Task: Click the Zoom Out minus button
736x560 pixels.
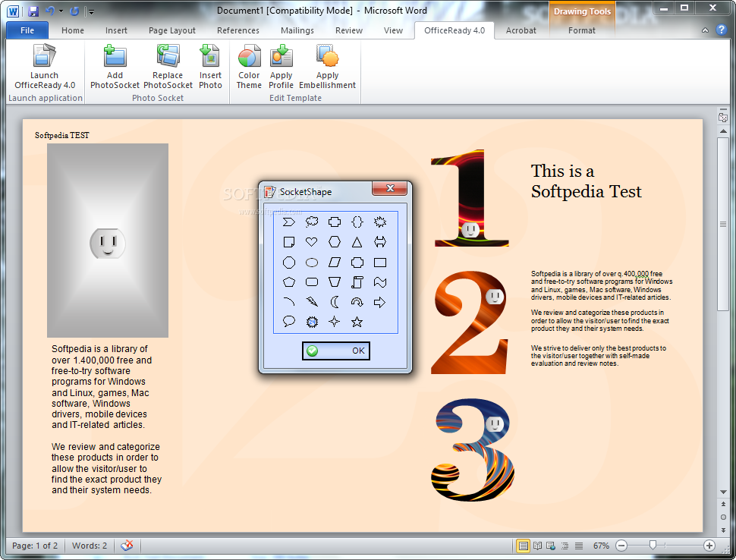Action: pyautogui.click(x=621, y=546)
